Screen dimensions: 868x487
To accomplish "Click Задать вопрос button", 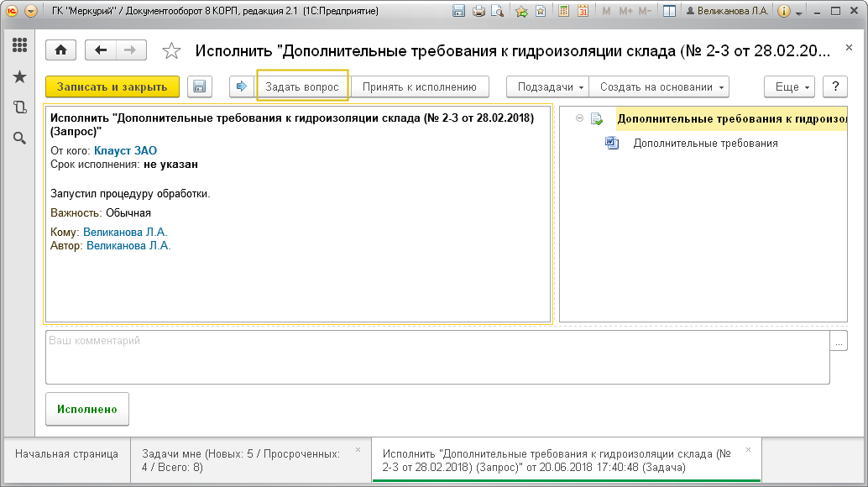I will (302, 86).
